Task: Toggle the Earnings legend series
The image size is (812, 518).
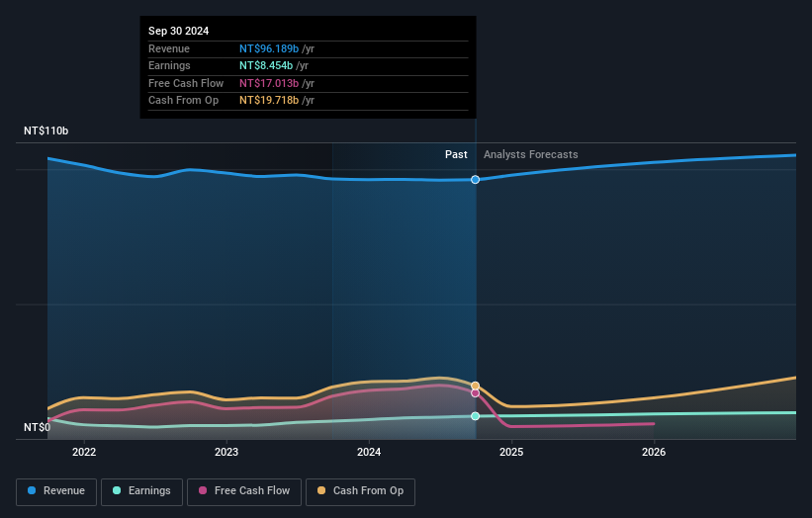Action: point(141,491)
